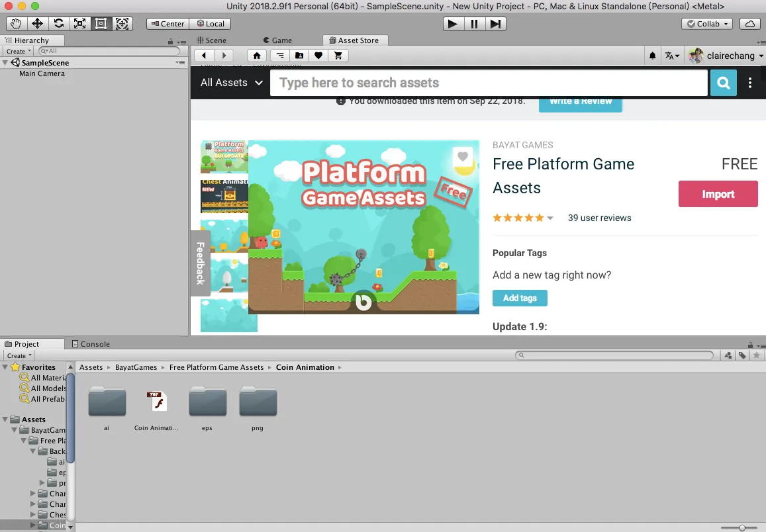This screenshot has height=532, width=766.
Task: Select the Move tool
Action: 37,23
